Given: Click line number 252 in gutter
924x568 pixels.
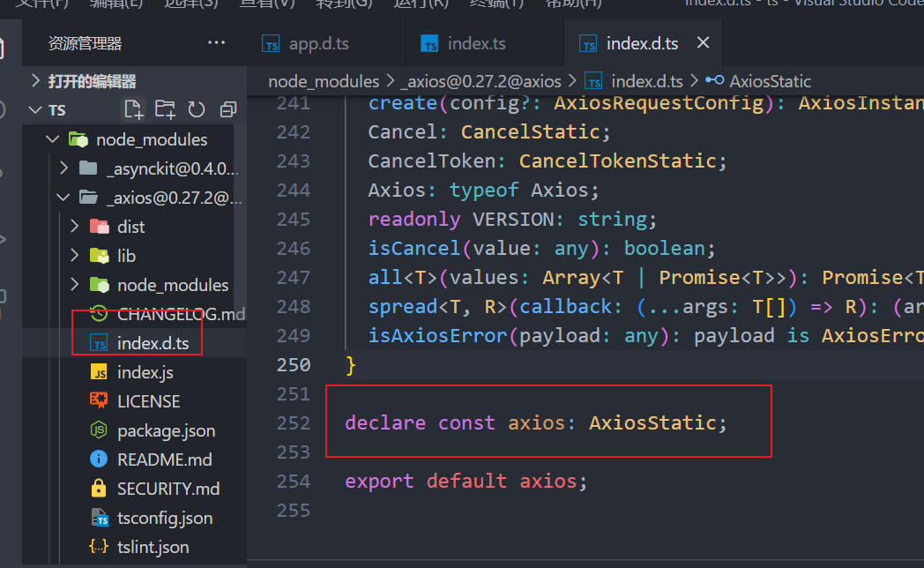Looking at the screenshot, I should 294,423.
